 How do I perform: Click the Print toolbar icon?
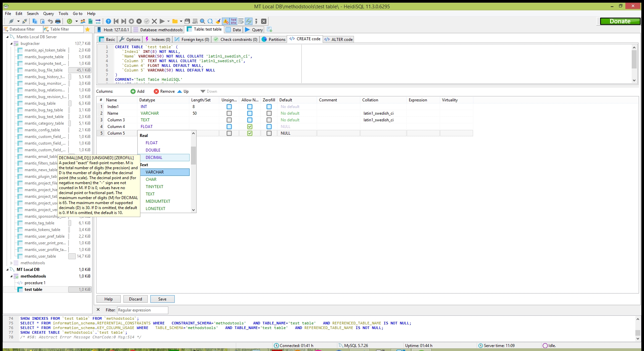58,21
